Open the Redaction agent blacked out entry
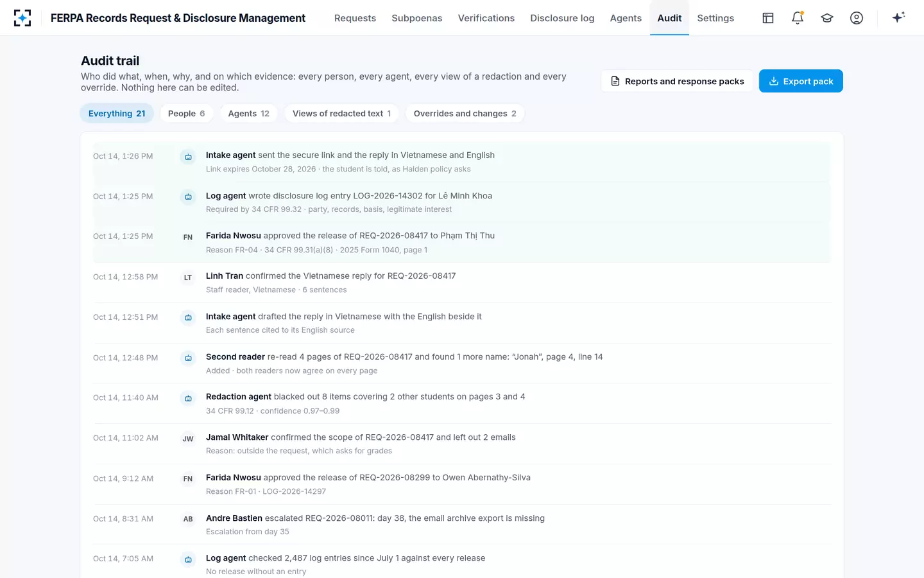This screenshot has width=924, height=578. pos(462,404)
